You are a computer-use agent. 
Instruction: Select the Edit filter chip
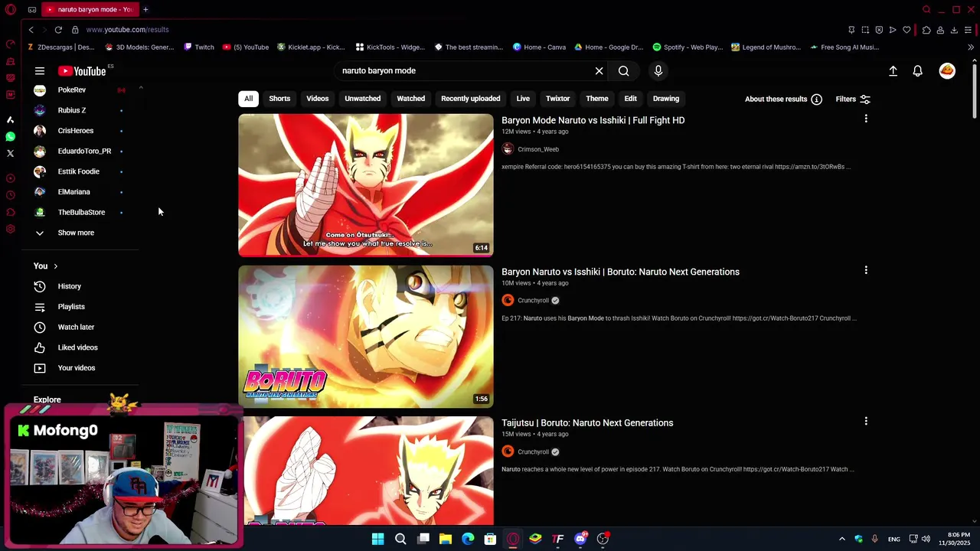pos(630,99)
